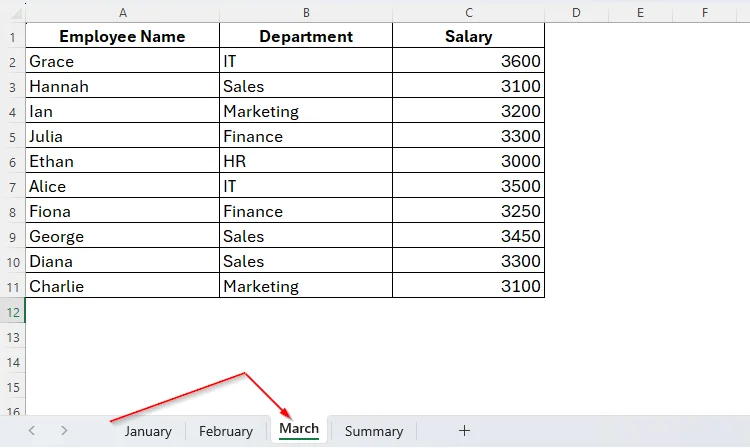Viewport: 750px width, 448px height.
Task: Switch to the February sheet tab
Action: pyautogui.click(x=226, y=431)
